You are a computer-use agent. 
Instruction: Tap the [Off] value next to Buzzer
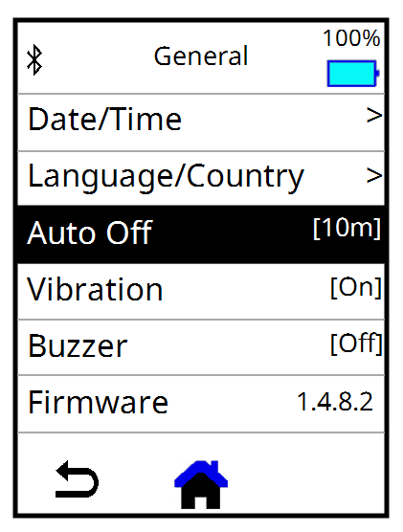(356, 344)
